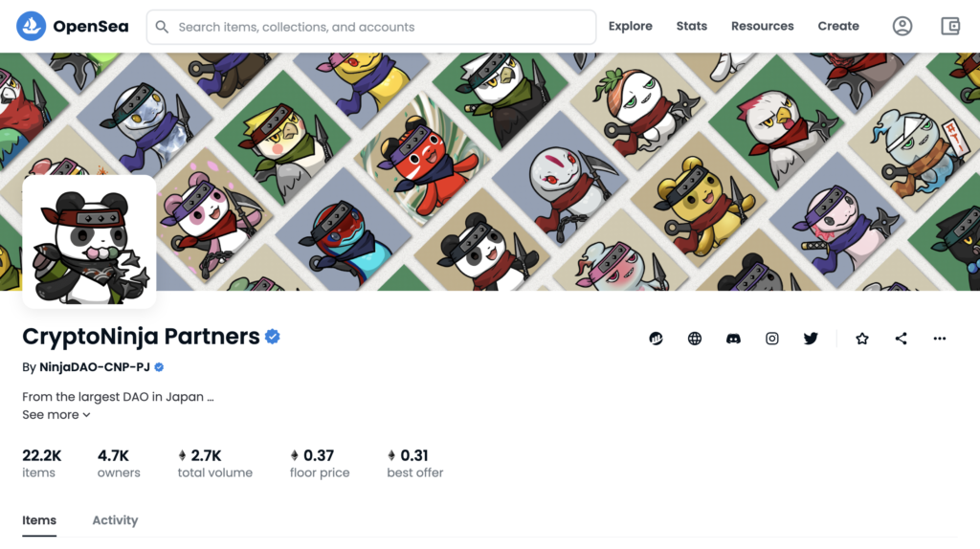Open the collection's Twitter icon
This screenshot has height=549, width=980.
pyautogui.click(x=811, y=339)
